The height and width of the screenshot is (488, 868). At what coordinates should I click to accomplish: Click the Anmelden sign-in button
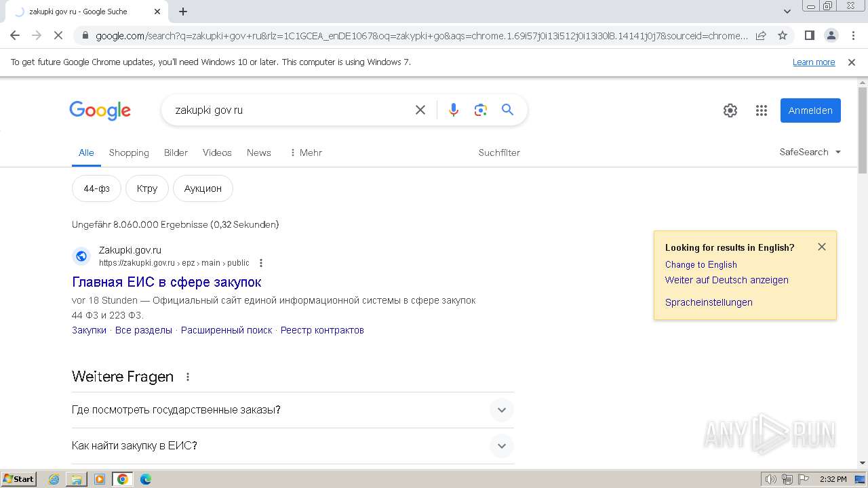(810, 110)
